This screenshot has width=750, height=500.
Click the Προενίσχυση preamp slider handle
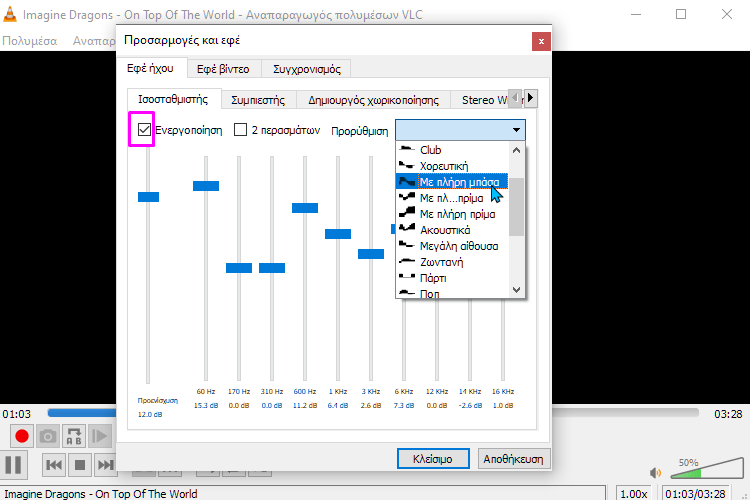coord(148,197)
